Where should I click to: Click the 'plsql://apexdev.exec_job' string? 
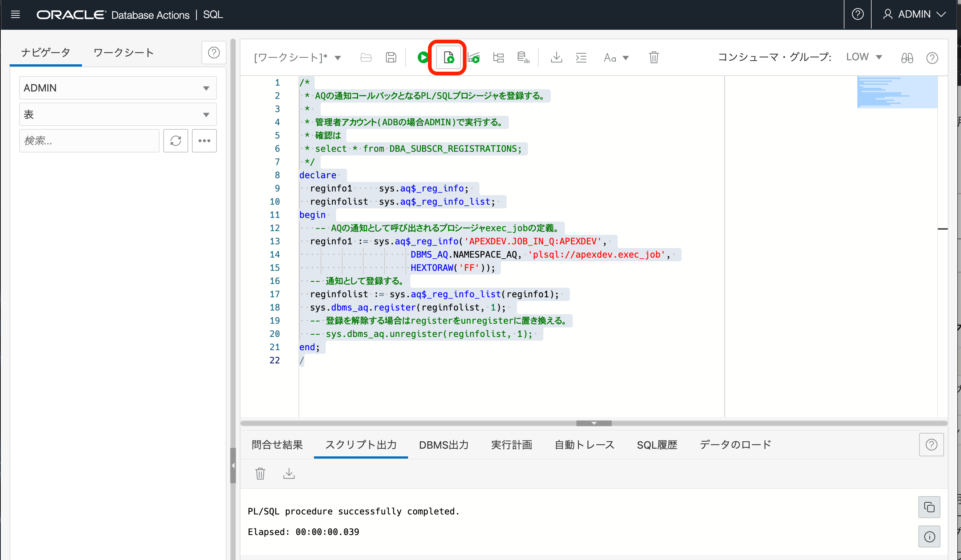[x=596, y=255]
